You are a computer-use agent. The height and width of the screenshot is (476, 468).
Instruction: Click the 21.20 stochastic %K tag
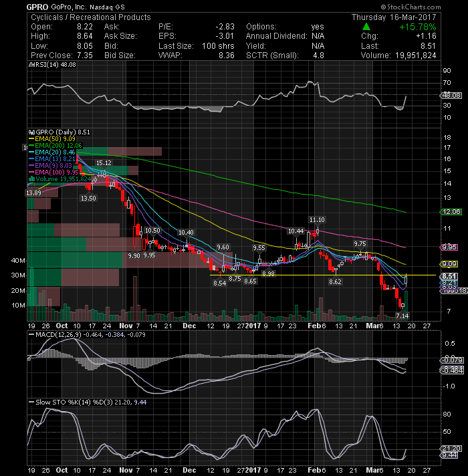(x=451, y=449)
